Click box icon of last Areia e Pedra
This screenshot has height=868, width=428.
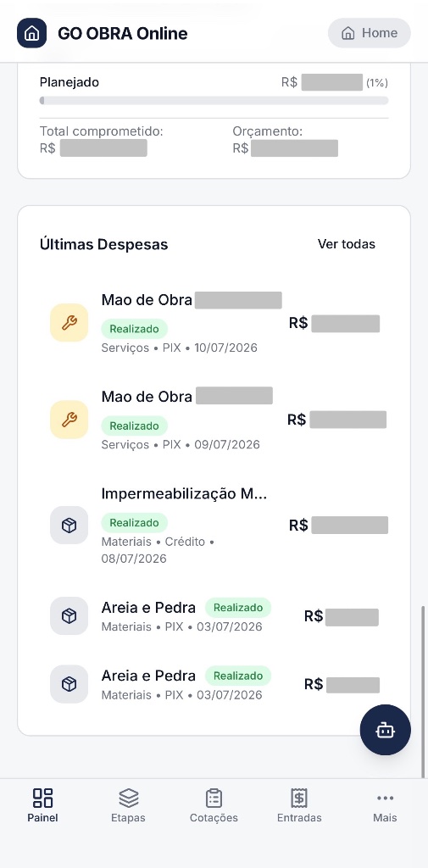coord(69,684)
